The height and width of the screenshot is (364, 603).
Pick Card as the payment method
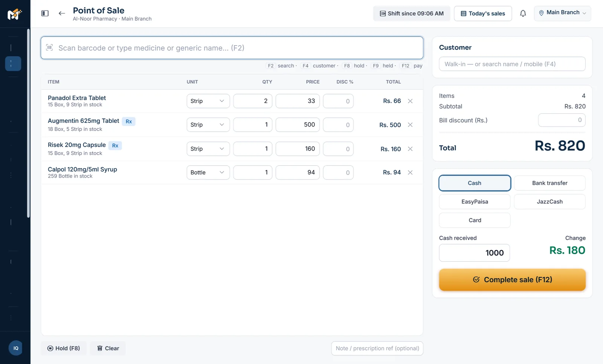point(474,220)
